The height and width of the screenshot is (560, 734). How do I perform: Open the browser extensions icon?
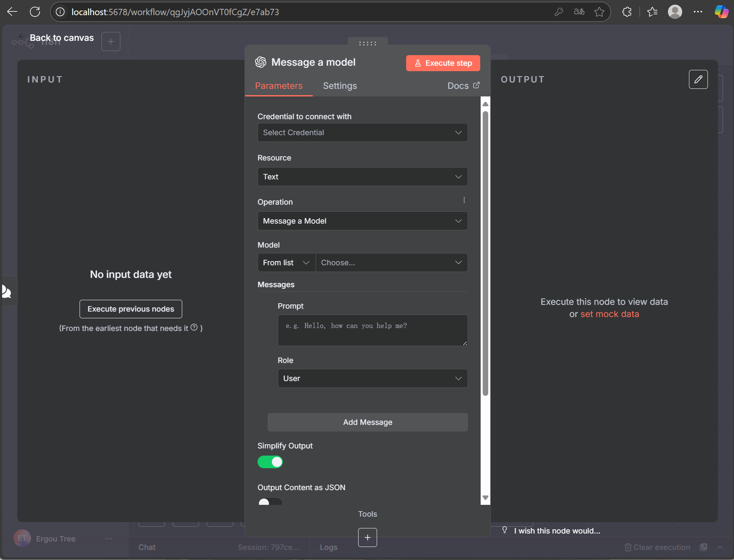point(627,12)
